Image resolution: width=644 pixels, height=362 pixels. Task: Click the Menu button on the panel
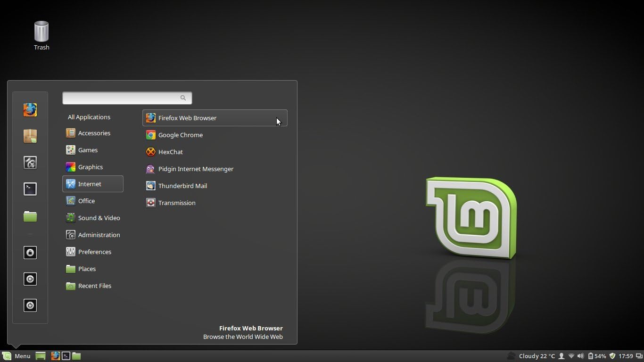pyautogui.click(x=17, y=356)
